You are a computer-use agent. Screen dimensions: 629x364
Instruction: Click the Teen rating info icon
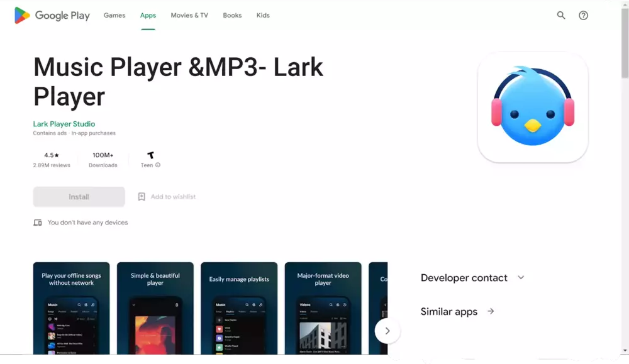pos(158,165)
